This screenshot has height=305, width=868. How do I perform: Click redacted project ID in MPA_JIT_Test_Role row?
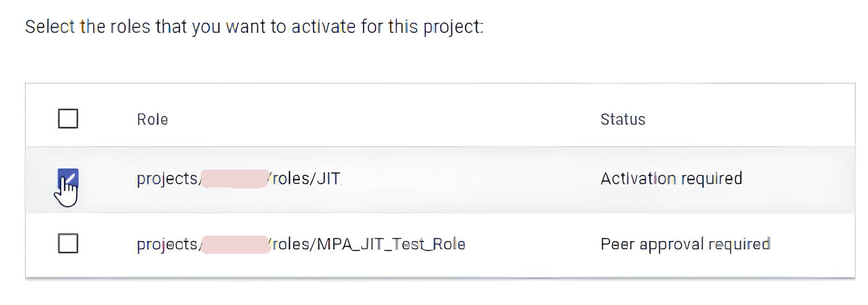[x=236, y=244]
